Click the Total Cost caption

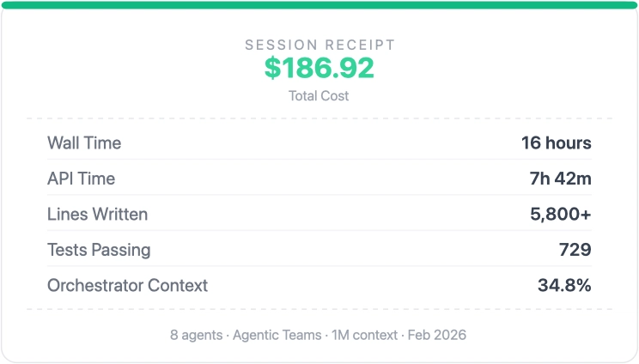(x=319, y=96)
